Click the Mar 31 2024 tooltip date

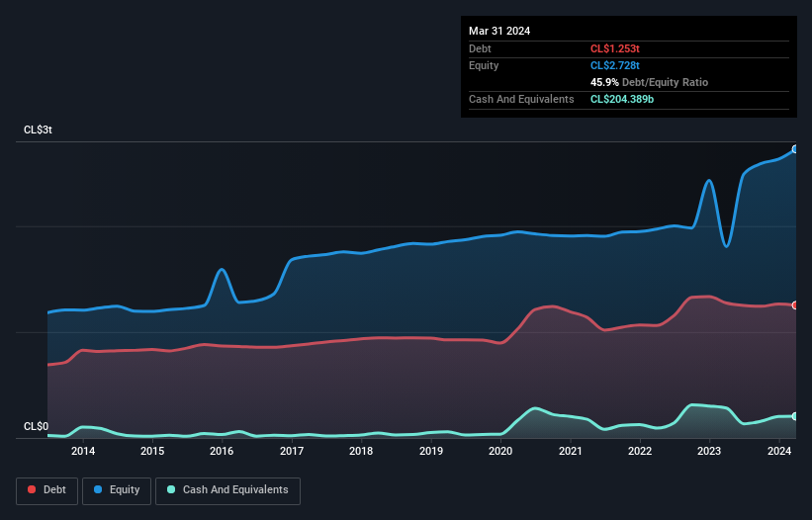coord(499,31)
